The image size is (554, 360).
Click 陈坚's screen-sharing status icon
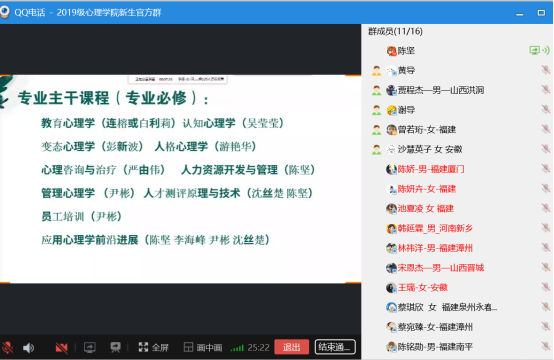click(x=535, y=51)
